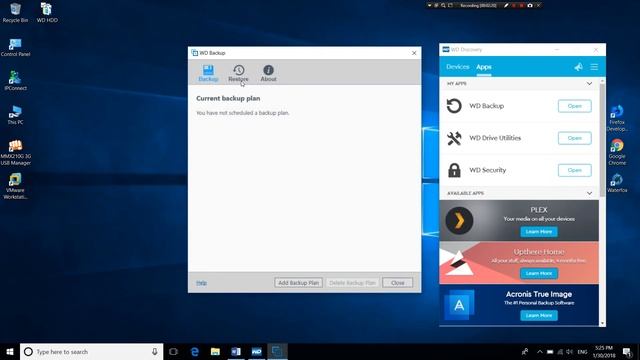Click the WD Backup taskbar icon
The height and width of the screenshot is (360, 640).
[x=277, y=351]
